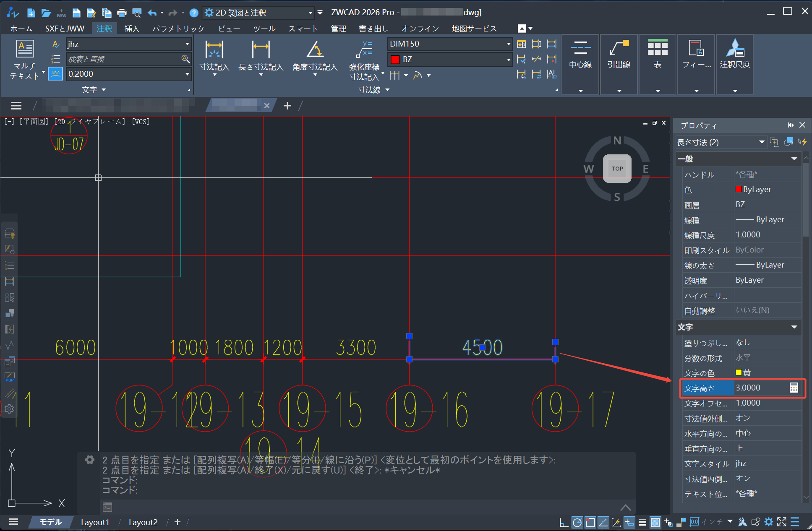Click the Multi-text (マルチテキスト) tool icon
Screen dimensions: 812x531
[25, 49]
